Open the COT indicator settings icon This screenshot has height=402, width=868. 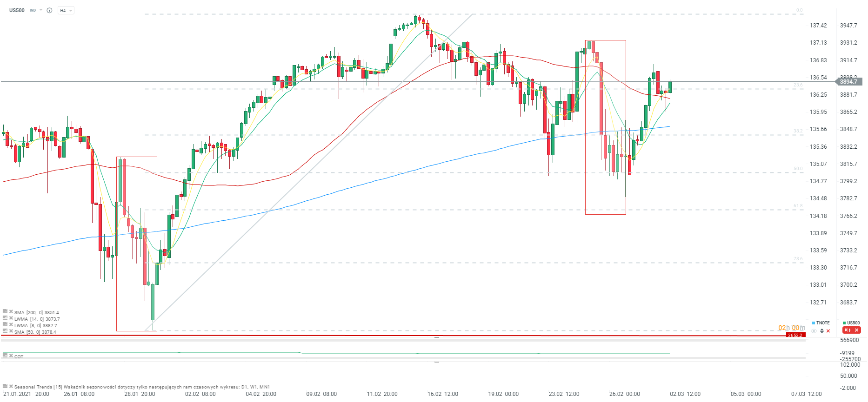click(5, 356)
